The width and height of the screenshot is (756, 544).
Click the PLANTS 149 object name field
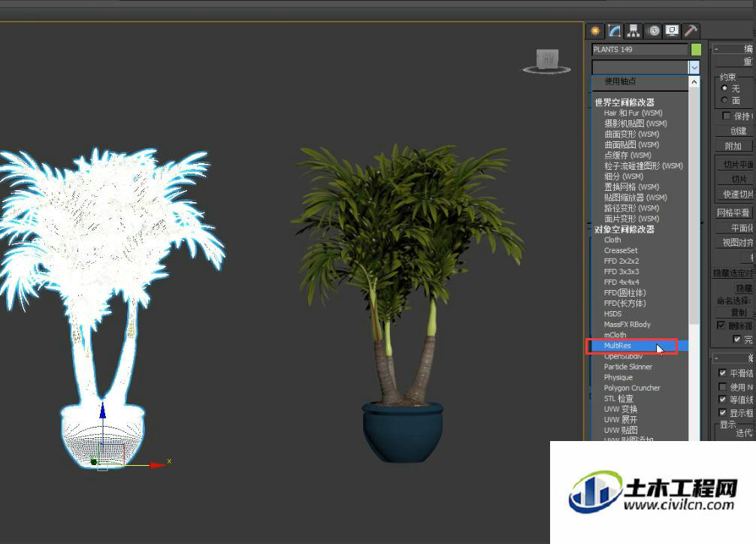click(x=640, y=49)
